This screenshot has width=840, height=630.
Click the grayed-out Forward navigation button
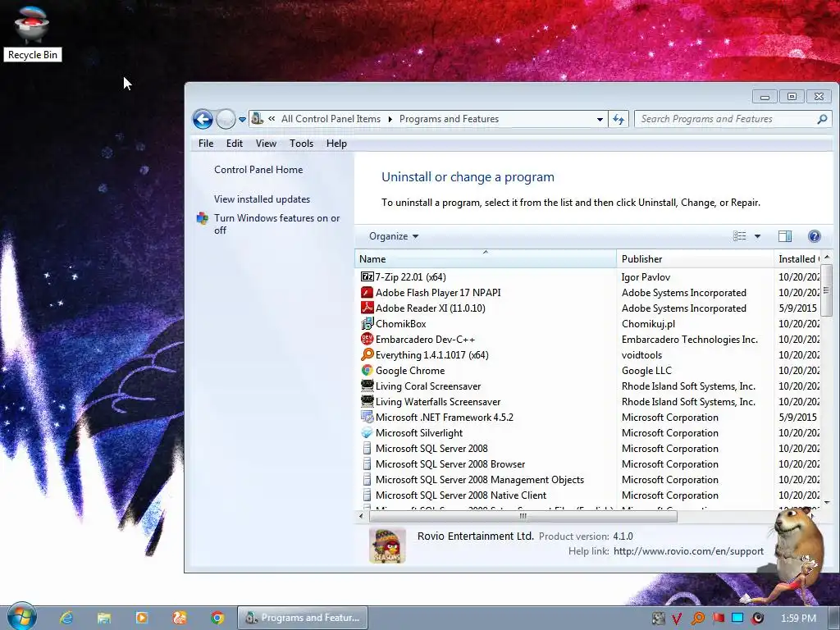click(226, 119)
